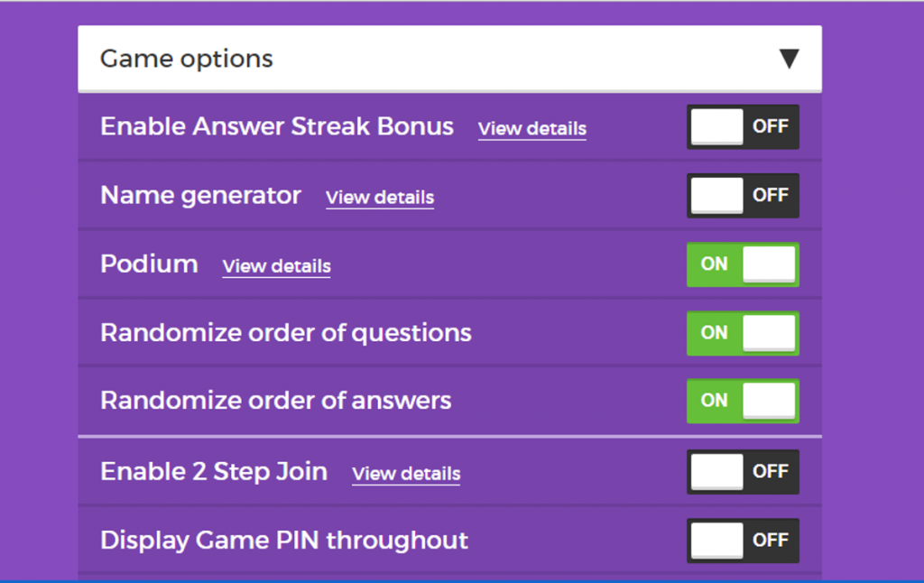
Task: Turn off the Podium toggle
Action: tap(742, 264)
